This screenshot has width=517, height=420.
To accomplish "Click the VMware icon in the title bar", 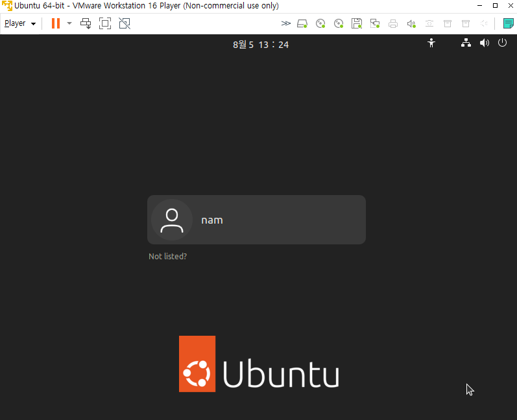I will click(x=7, y=6).
